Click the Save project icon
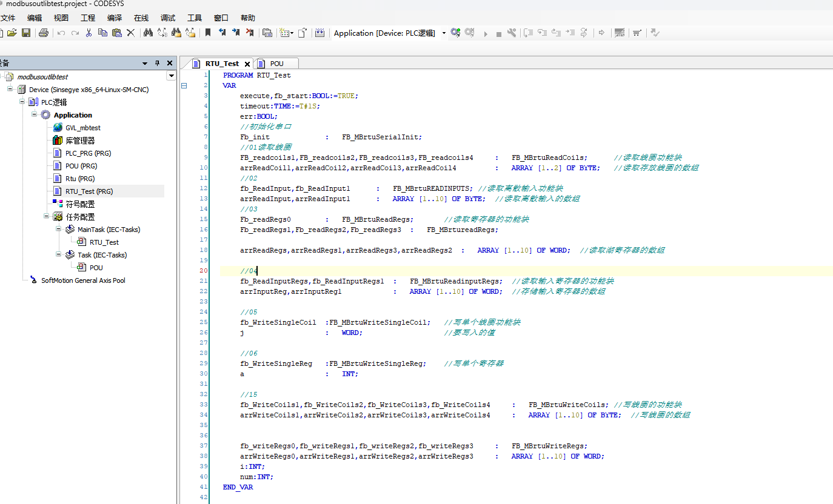This screenshot has height=504, width=833. [x=26, y=33]
